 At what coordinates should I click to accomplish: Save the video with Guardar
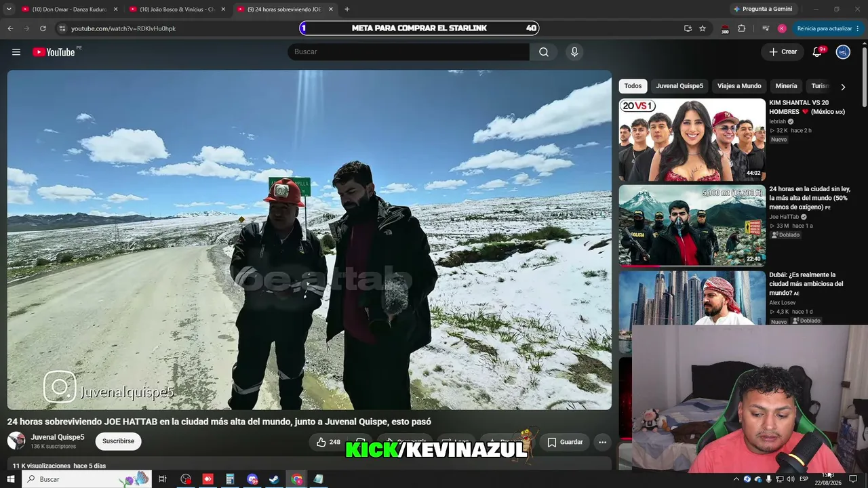pos(566,442)
